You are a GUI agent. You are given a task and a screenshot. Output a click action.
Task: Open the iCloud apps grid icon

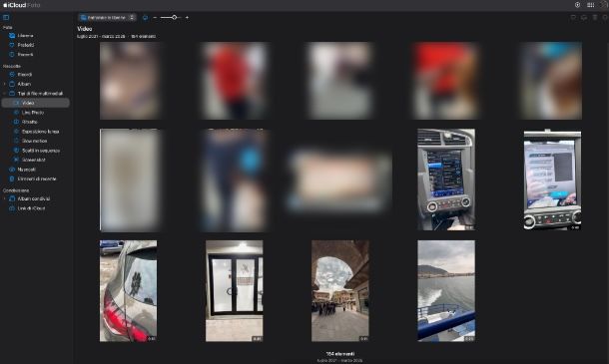click(591, 5)
